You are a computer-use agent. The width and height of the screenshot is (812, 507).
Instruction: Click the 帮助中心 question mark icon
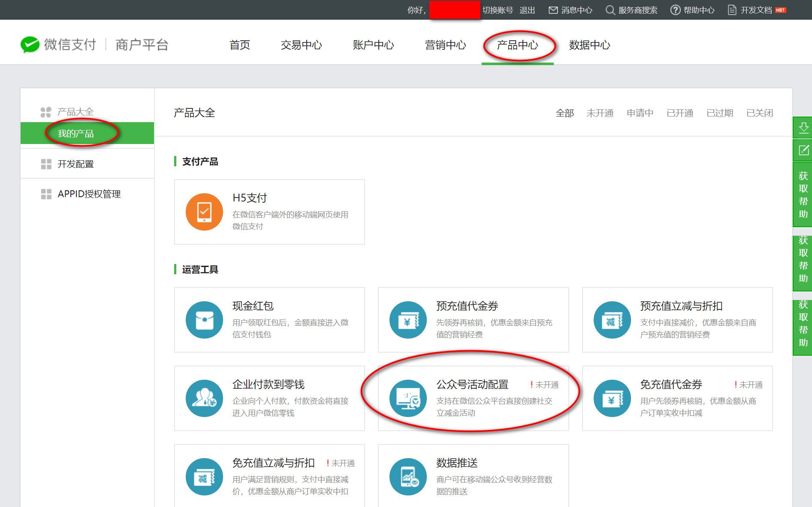(675, 10)
